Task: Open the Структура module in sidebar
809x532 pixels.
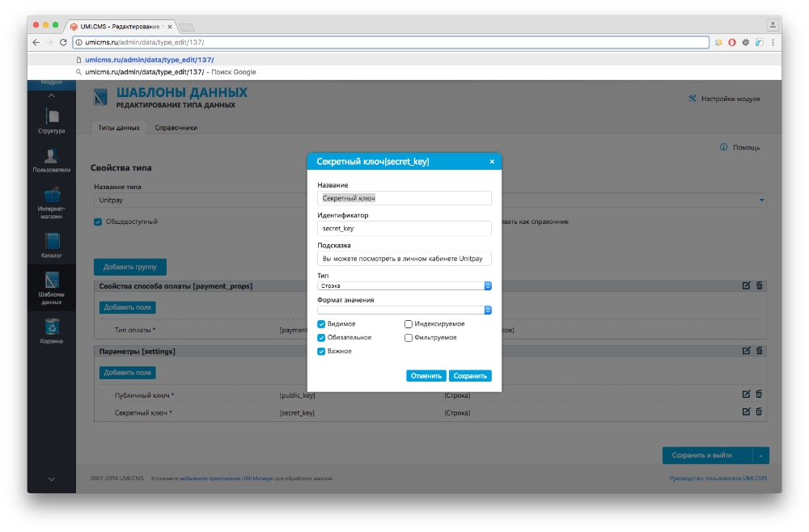Action: (51, 117)
